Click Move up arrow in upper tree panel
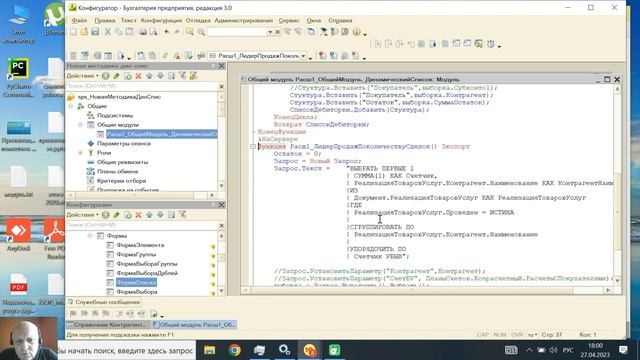Screen dimensions: 640x360 (149, 76)
